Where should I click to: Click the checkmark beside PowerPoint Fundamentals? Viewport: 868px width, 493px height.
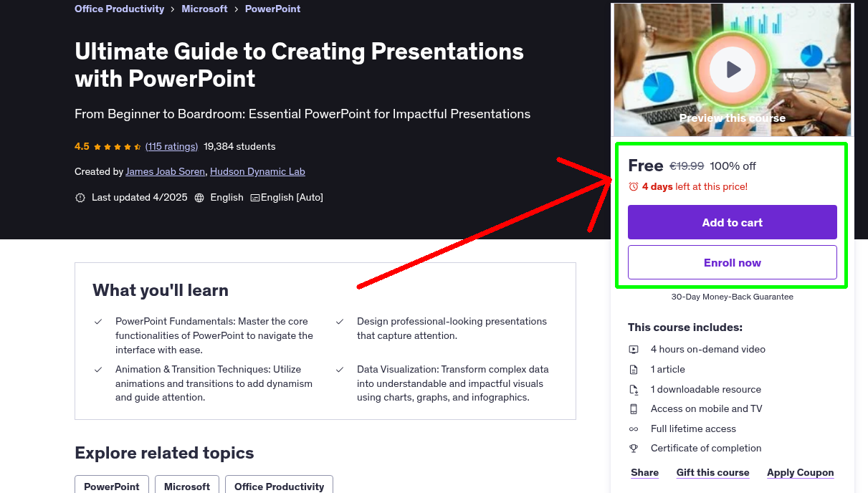[98, 322]
